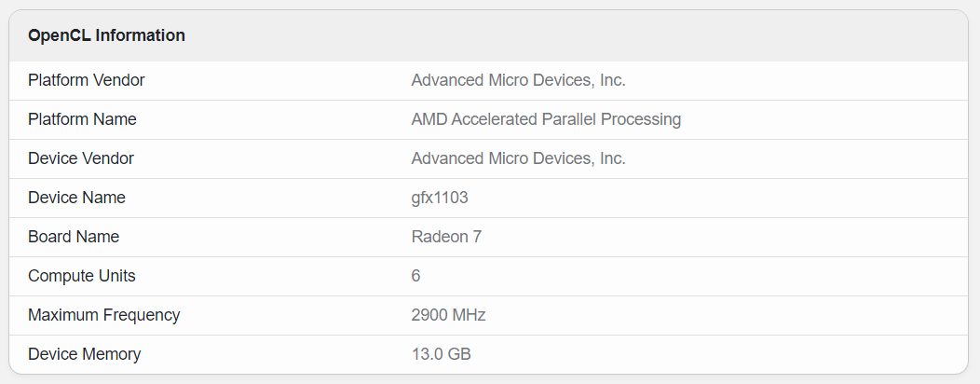This screenshot has width=980, height=384.
Task: Click the Platform Name label
Action: click(x=82, y=119)
